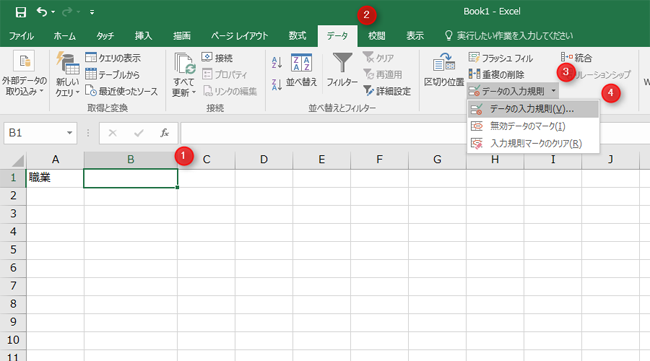This screenshot has width=650, height=361.
Task: Click the 実行したい作業を入力してください search box
Action: pyautogui.click(x=509, y=36)
